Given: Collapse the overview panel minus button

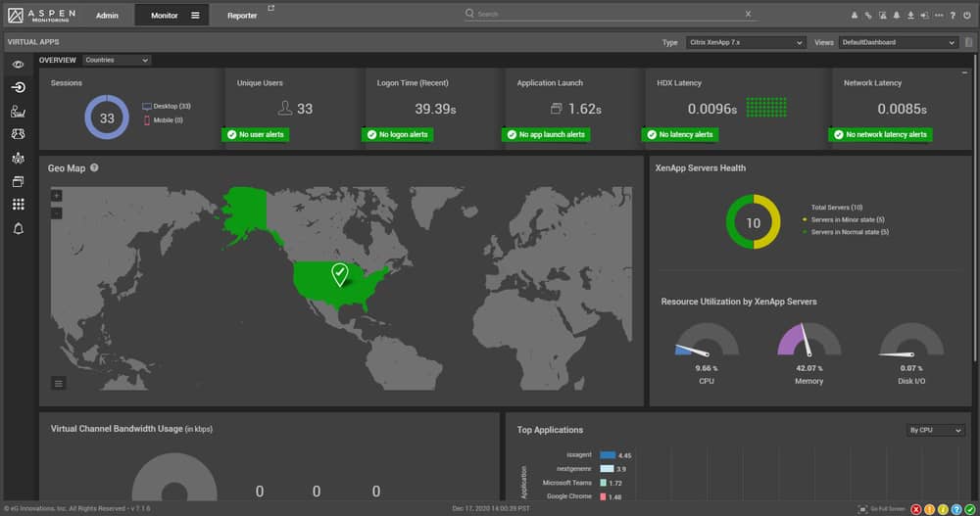Looking at the screenshot, I should [x=964, y=73].
